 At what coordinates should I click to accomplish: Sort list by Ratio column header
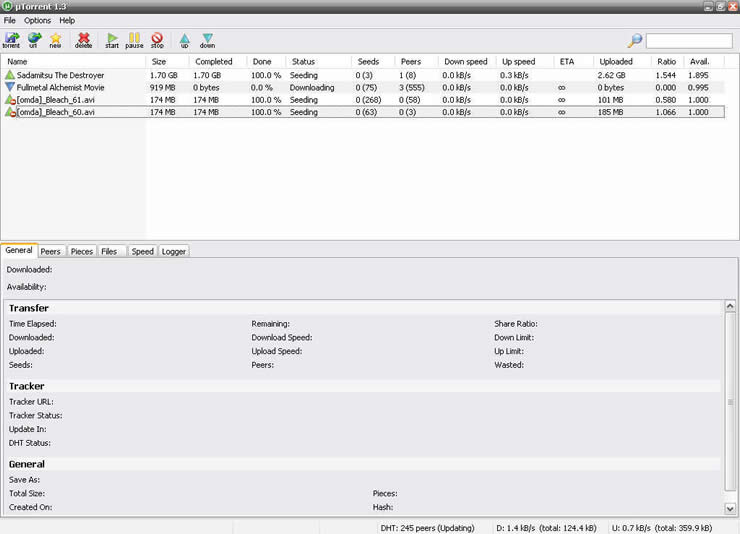667,61
